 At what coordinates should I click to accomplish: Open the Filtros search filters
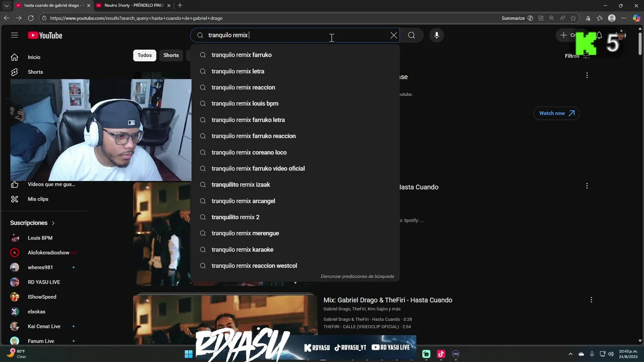[x=577, y=56]
